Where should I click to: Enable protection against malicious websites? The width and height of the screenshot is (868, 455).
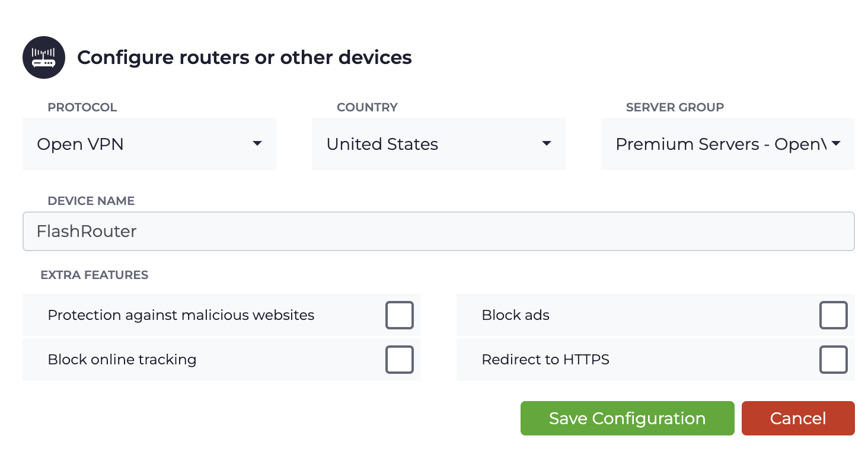click(x=399, y=315)
